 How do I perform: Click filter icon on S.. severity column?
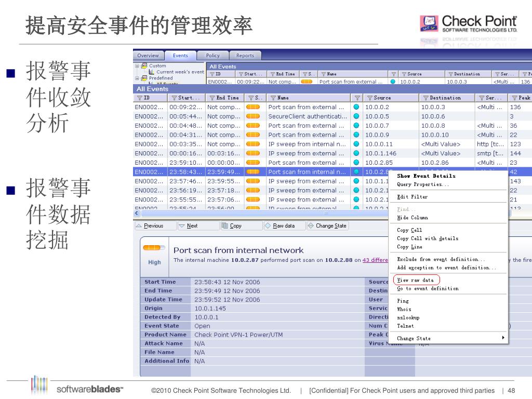(251, 98)
